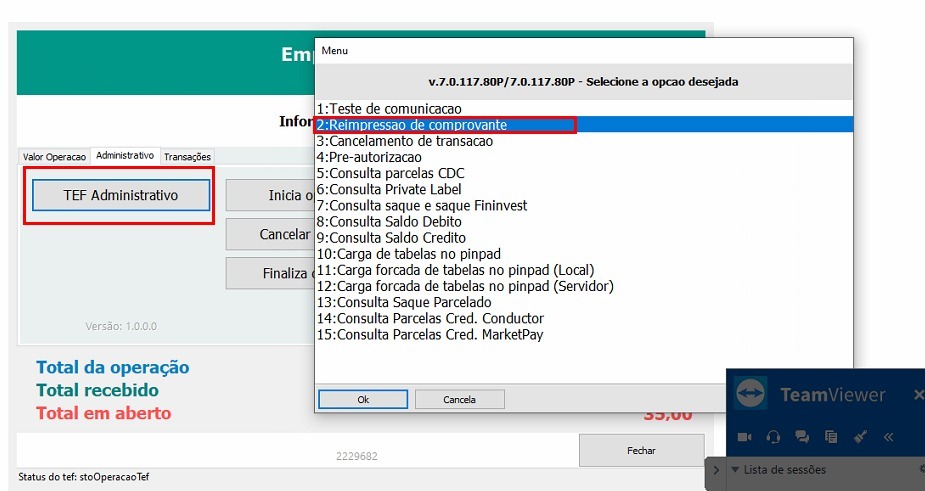The height and width of the screenshot is (491, 925).
Task: Select 7:Consulta saque e saque Fininvest
Action: pyautogui.click(x=584, y=205)
